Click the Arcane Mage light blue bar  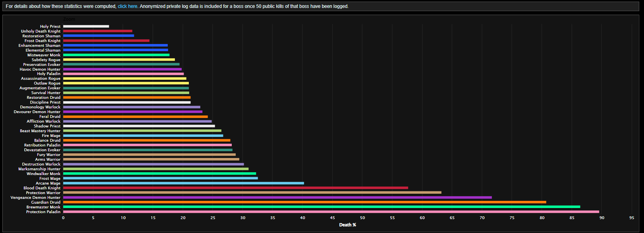(183, 183)
